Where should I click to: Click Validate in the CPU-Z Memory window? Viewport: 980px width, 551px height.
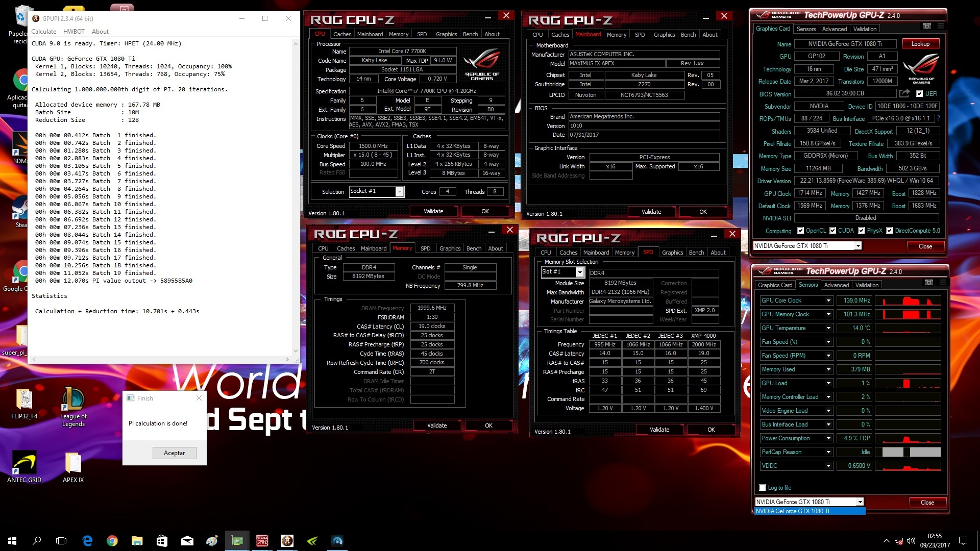437,425
